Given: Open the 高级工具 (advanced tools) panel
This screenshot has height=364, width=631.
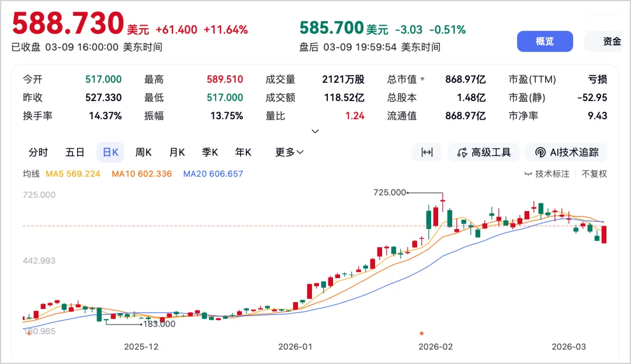Looking at the screenshot, I should click(x=484, y=152).
